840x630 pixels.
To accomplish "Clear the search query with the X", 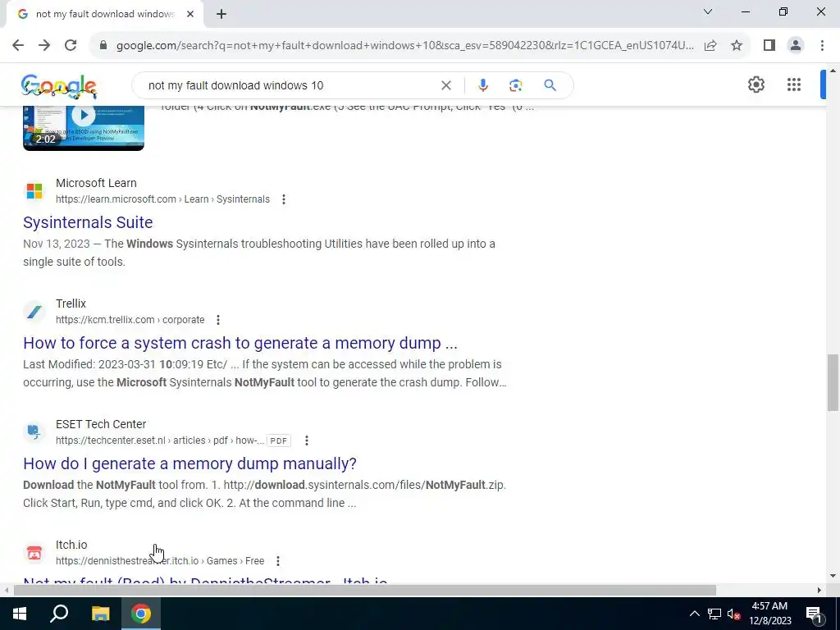I will click(445, 85).
